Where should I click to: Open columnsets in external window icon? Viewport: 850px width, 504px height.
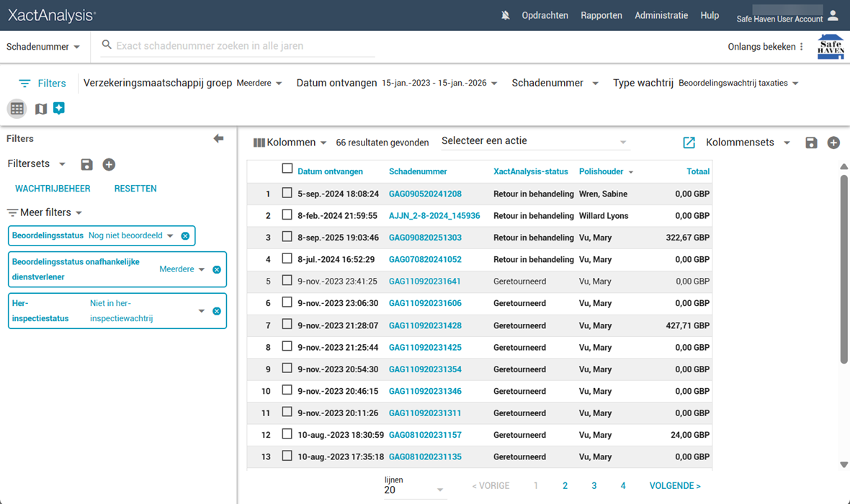point(689,143)
